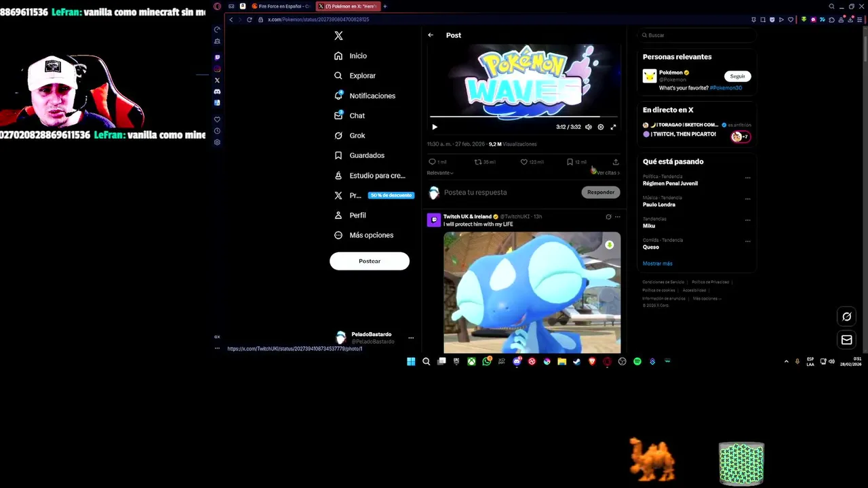
Task: Switch to Fire Force en Español tab
Action: [x=281, y=6]
